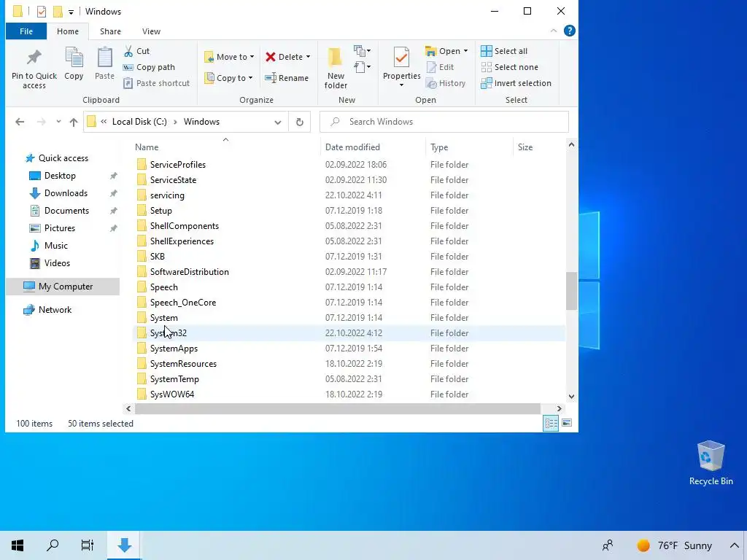Screen dimensions: 747x560
Task: Open the File menu
Action: pyautogui.click(x=26, y=31)
